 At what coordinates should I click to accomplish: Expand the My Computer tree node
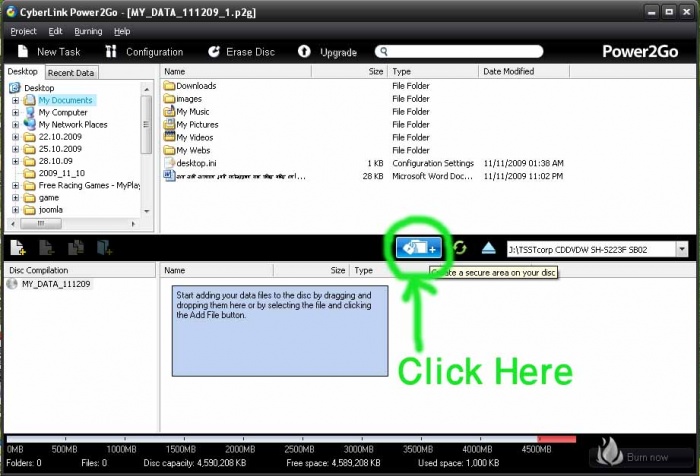coord(15,113)
